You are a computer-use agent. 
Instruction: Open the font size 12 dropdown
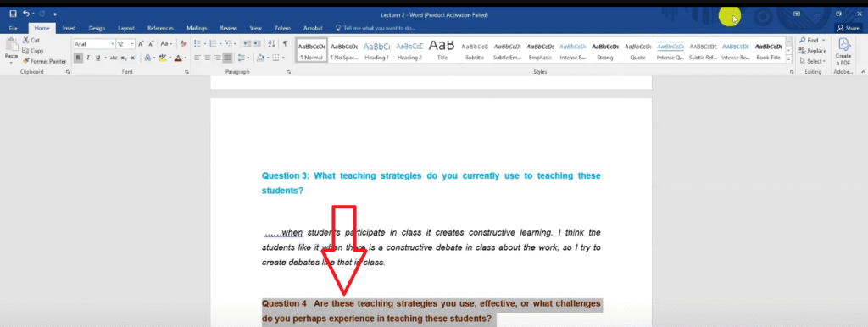point(125,44)
